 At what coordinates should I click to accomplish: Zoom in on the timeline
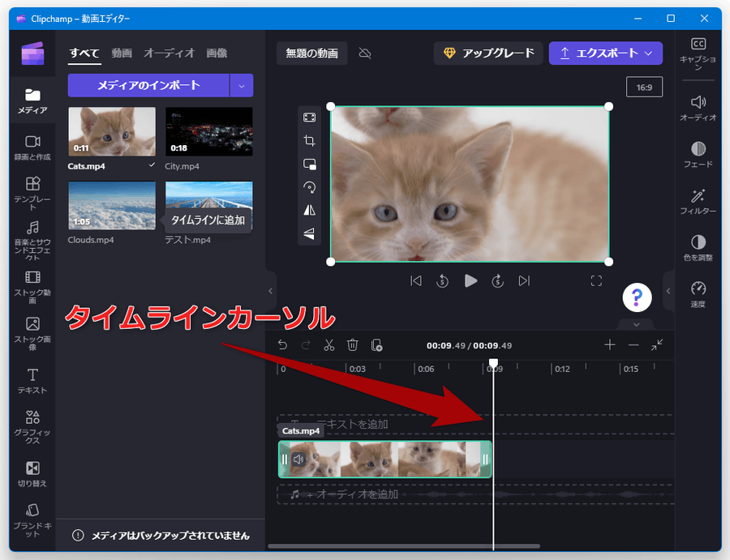(609, 344)
